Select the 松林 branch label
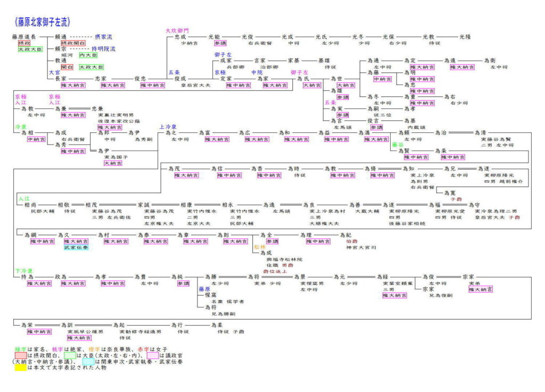Viewport: 545px width, 392px height. (x=260, y=247)
